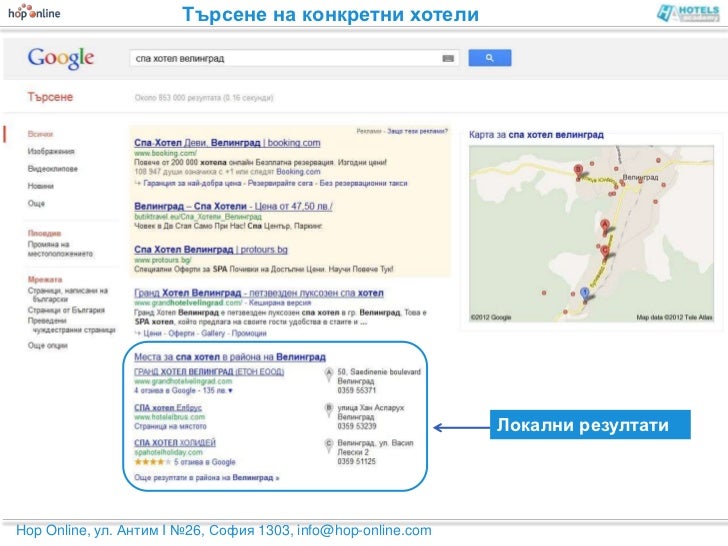
Task: Click pin A icon next to Saedinenie boulevard
Action: click(x=329, y=374)
